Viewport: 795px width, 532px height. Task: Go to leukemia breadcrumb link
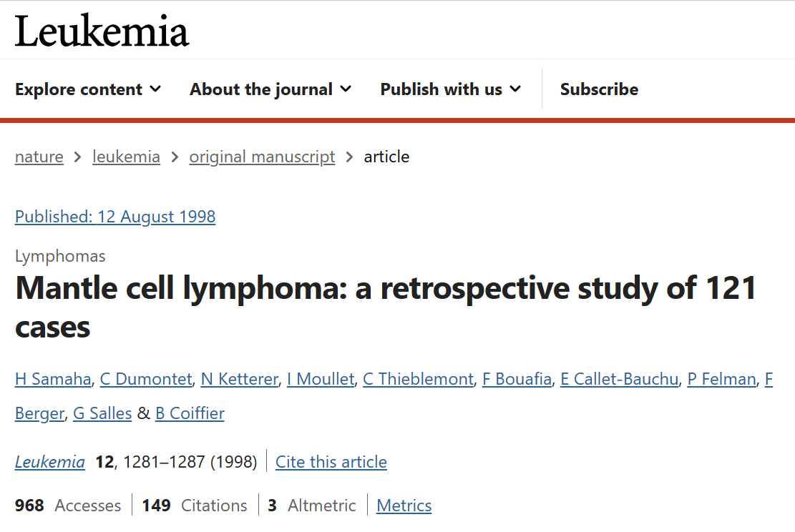coord(126,157)
